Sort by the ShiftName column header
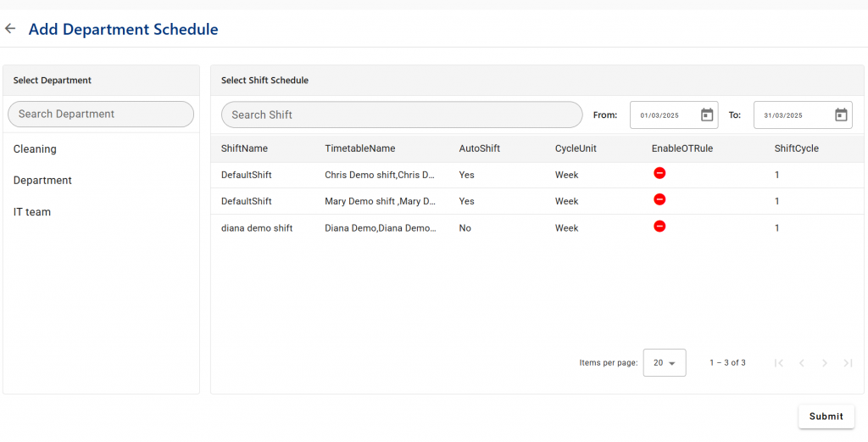The height and width of the screenshot is (442, 868). 244,148
